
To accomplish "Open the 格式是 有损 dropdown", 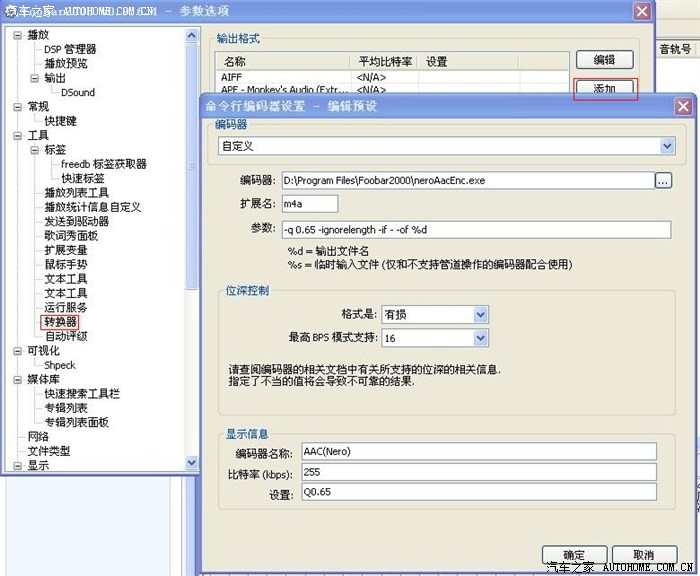I will [x=480, y=315].
